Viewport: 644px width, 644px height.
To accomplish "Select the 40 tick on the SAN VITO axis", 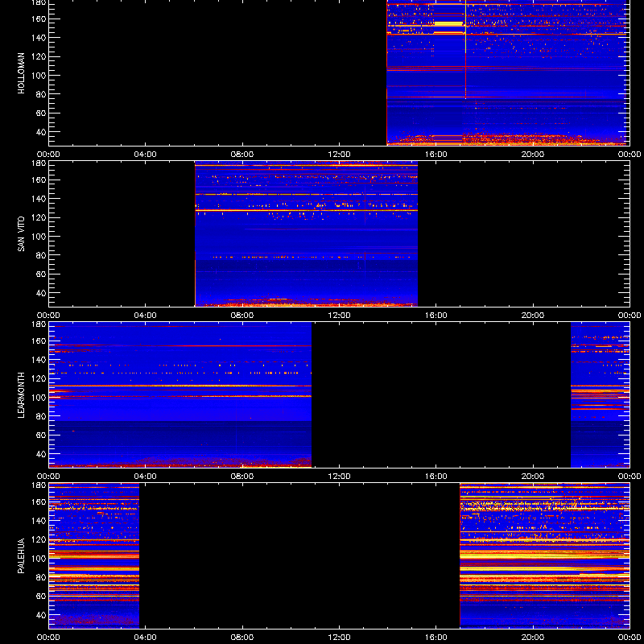I will [41, 293].
